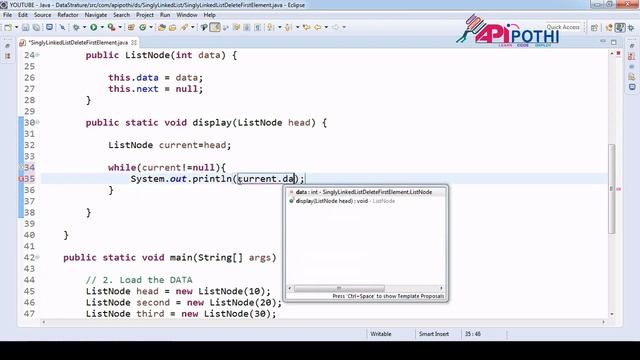The width and height of the screenshot is (640, 360).
Task: Click the '35 : 46' cursor position status
Action: [x=473, y=334]
